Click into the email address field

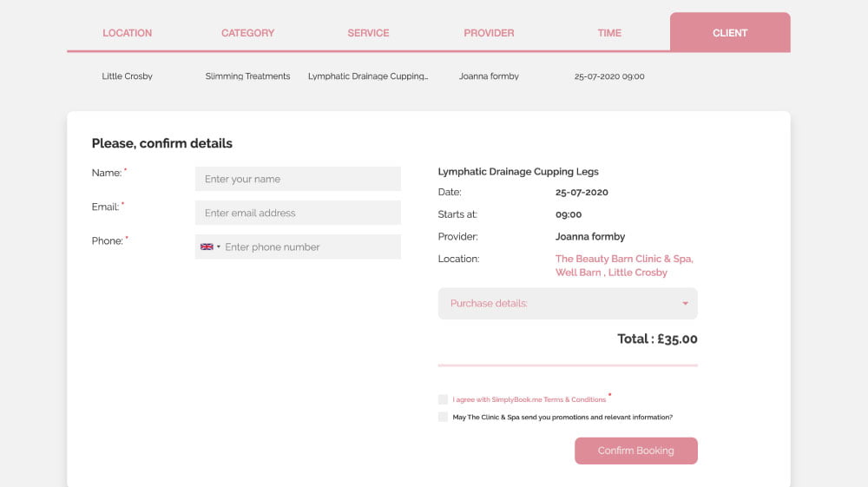coord(298,213)
